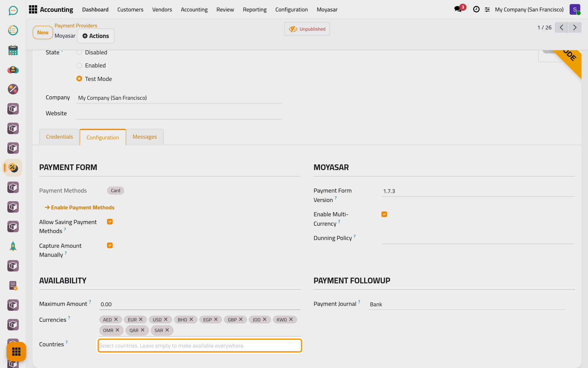Click the rocket app icon in sidebar

13,246
